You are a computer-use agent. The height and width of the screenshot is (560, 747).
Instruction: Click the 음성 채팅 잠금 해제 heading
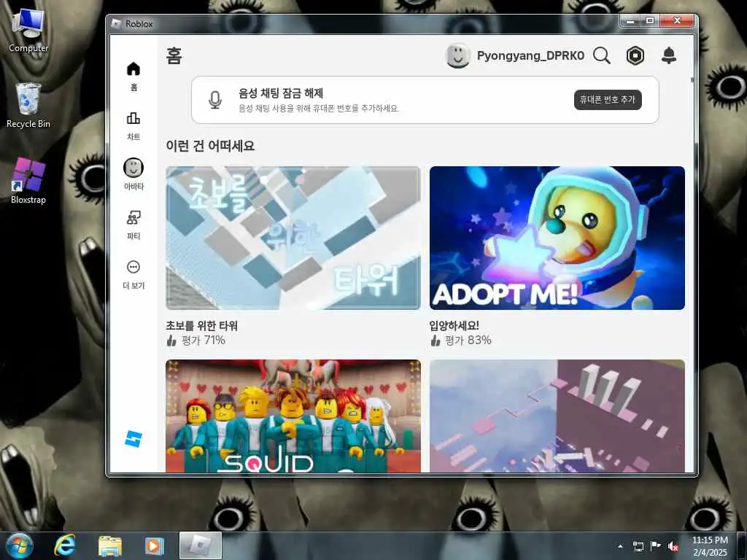(x=281, y=93)
